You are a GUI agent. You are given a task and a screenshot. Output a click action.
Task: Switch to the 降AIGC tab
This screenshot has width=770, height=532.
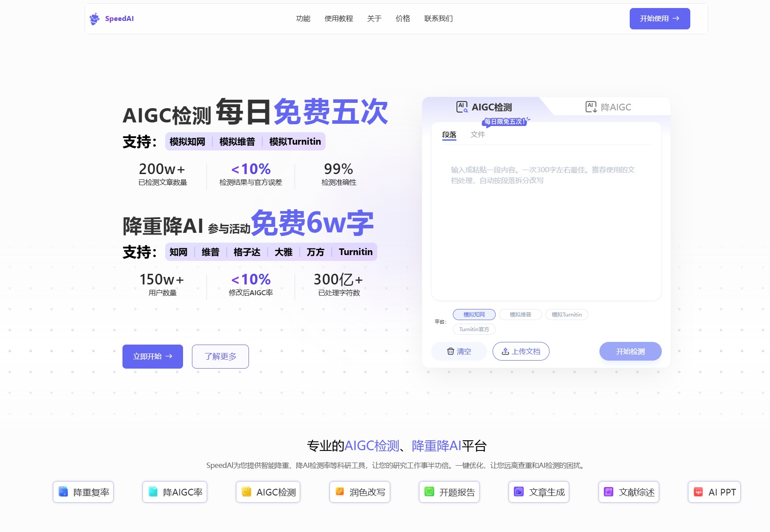(x=608, y=107)
